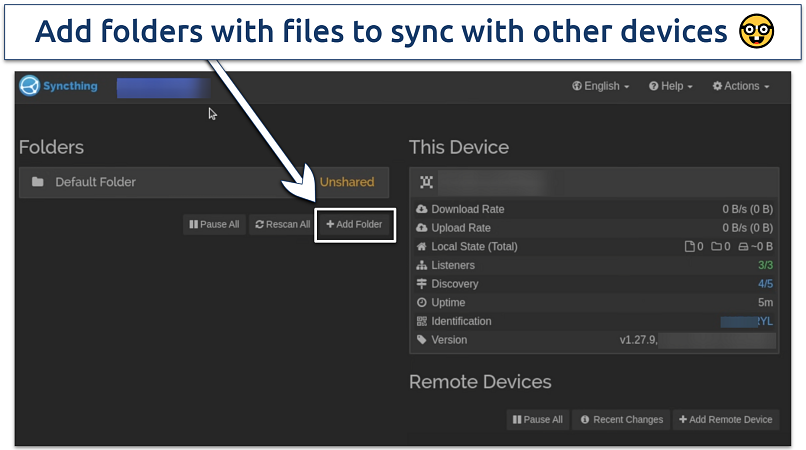Open the Help dropdown menu
The height and width of the screenshot is (450, 806).
pos(672,86)
